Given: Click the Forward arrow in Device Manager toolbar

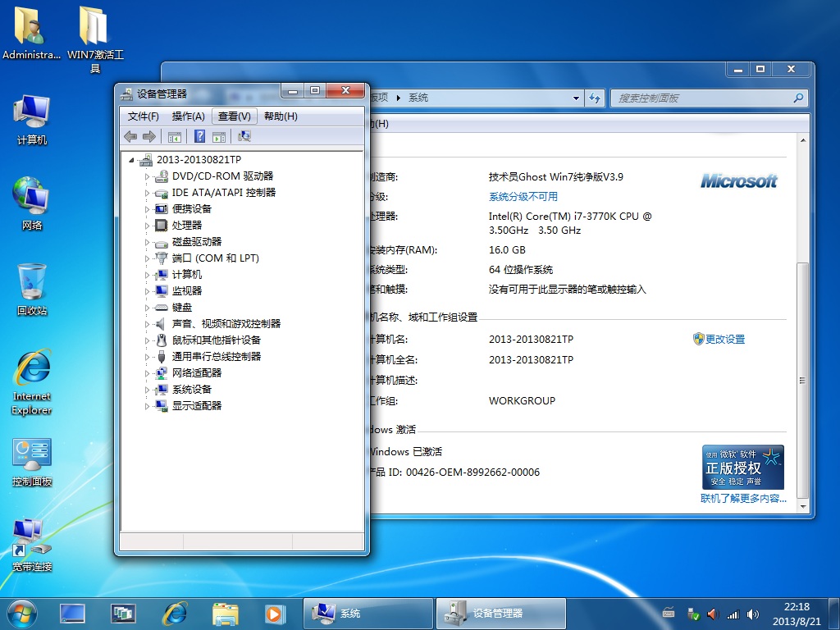Looking at the screenshot, I should pyautogui.click(x=149, y=137).
